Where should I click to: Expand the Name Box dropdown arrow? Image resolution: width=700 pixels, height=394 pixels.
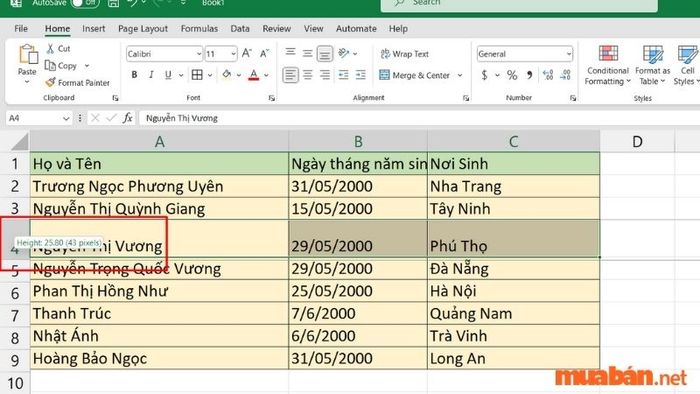point(66,118)
